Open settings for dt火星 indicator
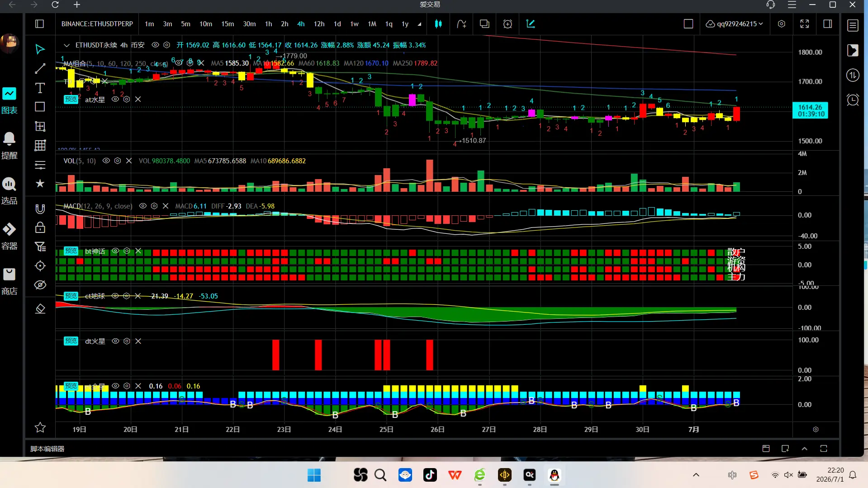 [127, 341]
